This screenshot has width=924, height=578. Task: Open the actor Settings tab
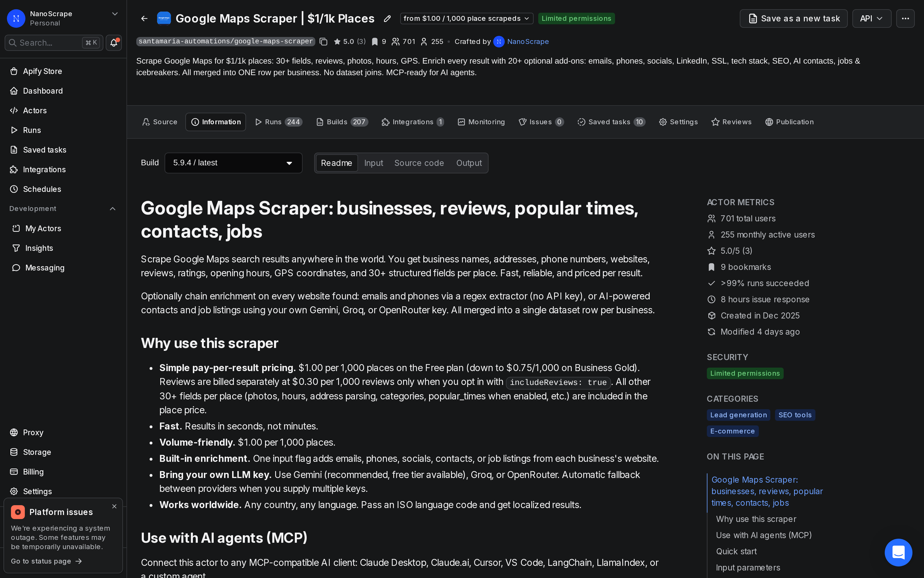[x=679, y=122]
